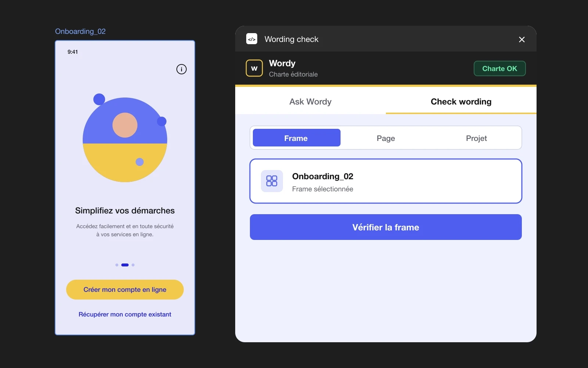Click the frame grid icon beside Onboarding_02
The image size is (588, 368).
coord(272,181)
